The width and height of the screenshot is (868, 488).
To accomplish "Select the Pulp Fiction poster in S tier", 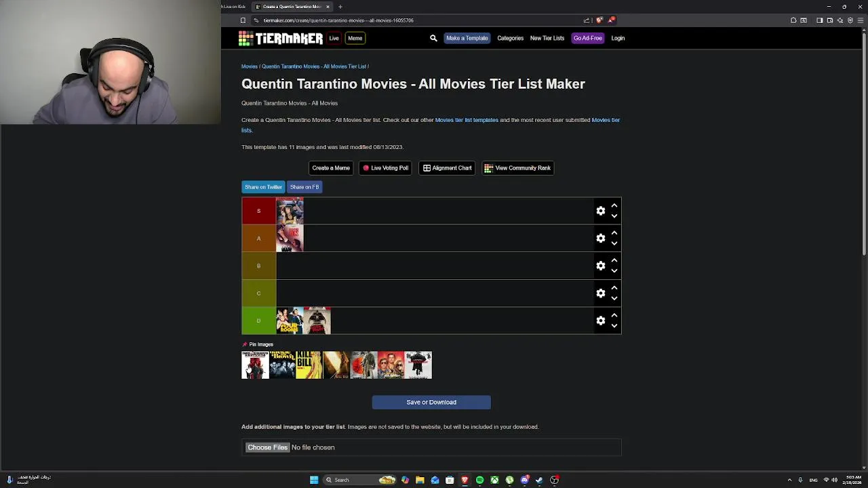I will point(290,211).
